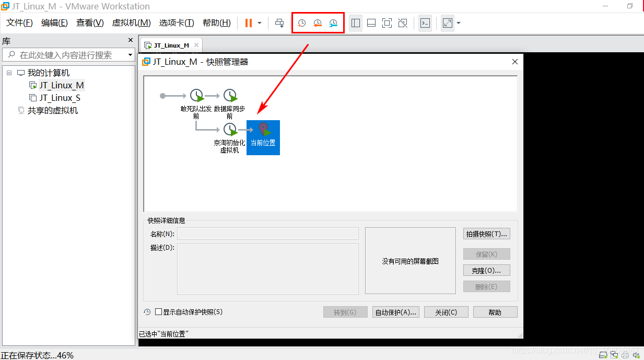Click the 克隆(O)... button
Viewport: 644px width, 360px height.
point(487,271)
